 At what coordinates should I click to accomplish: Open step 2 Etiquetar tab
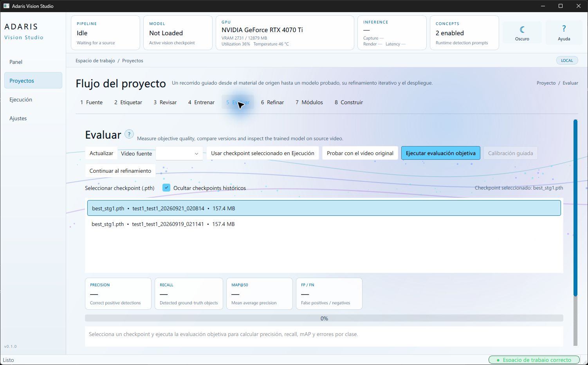click(128, 102)
